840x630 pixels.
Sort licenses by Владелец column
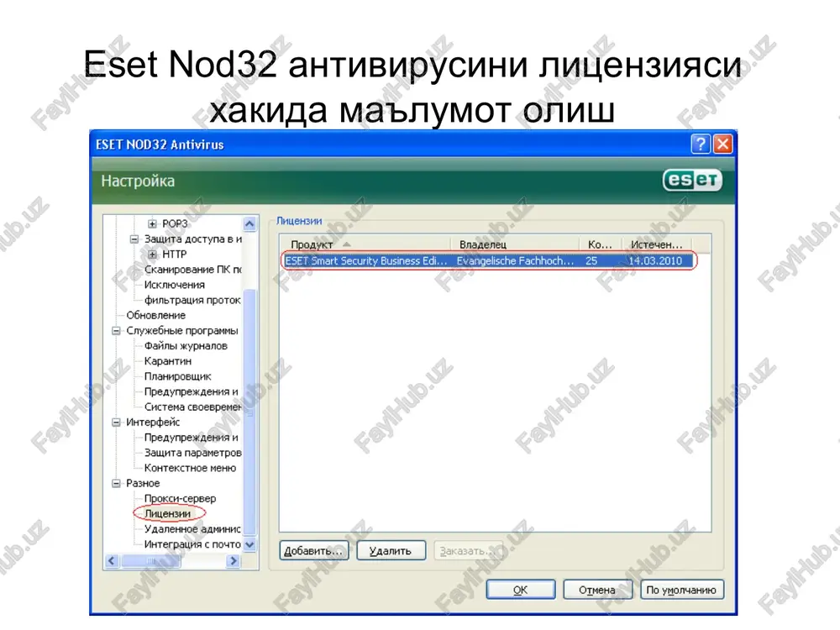[515, 244]
